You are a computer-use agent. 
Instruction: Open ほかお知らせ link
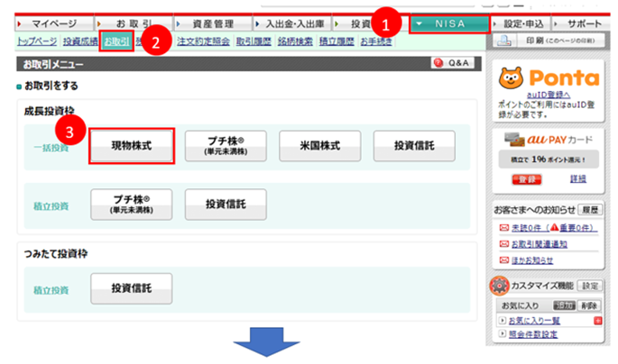[x=532, y=260]
